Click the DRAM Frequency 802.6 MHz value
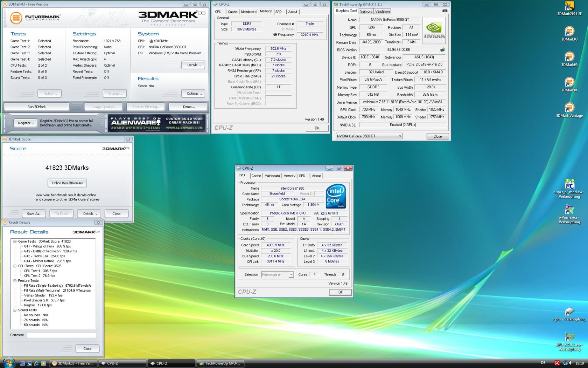The image size is (588, 368). [278, 49]
